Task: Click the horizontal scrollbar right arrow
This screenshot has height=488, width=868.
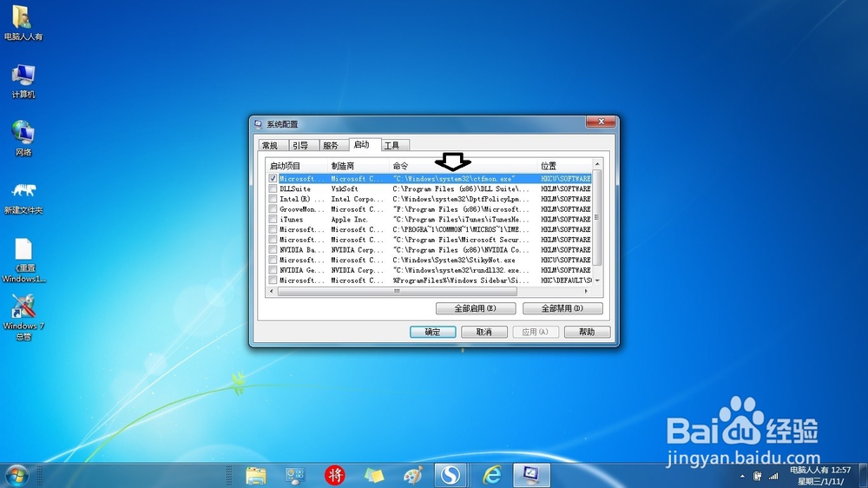Action: [x=586, y=291]
